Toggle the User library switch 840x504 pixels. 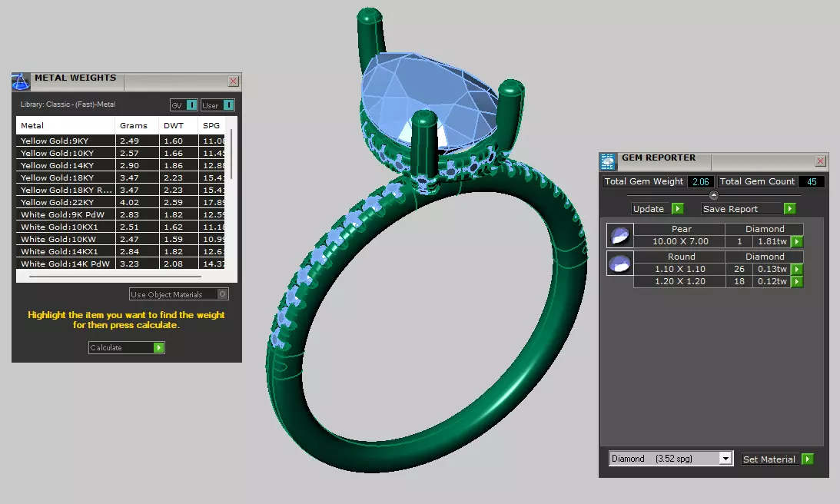(217, 105)
